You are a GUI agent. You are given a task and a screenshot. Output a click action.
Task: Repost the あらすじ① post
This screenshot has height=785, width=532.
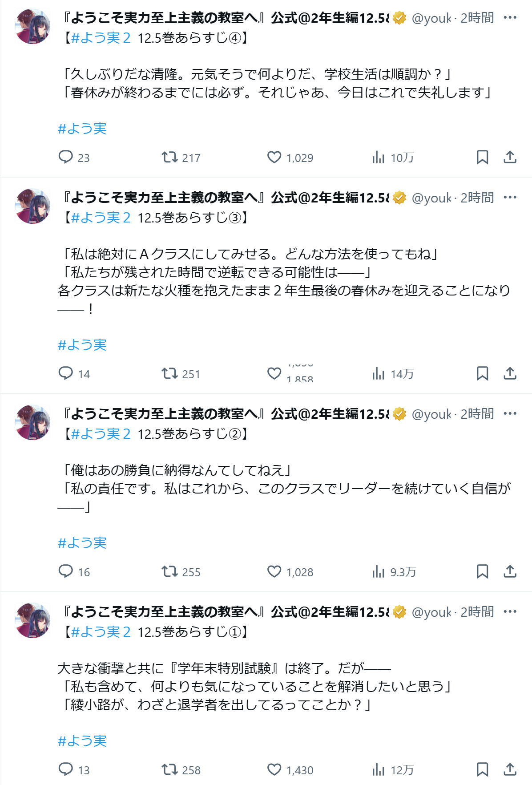(x=169, y=769)
